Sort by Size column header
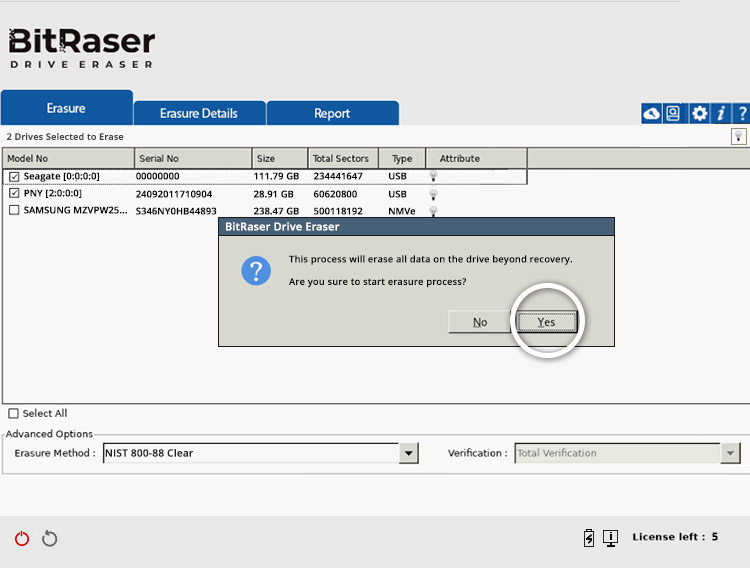Viewport: 750px width, 568px height. [x=280, y=158]
